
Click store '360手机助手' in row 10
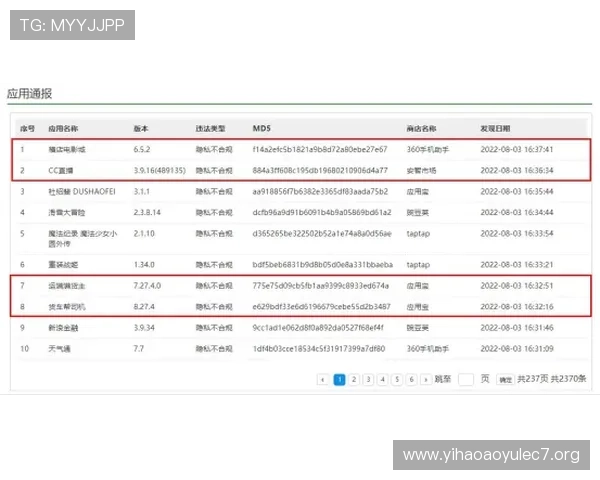tap(427, 349)
